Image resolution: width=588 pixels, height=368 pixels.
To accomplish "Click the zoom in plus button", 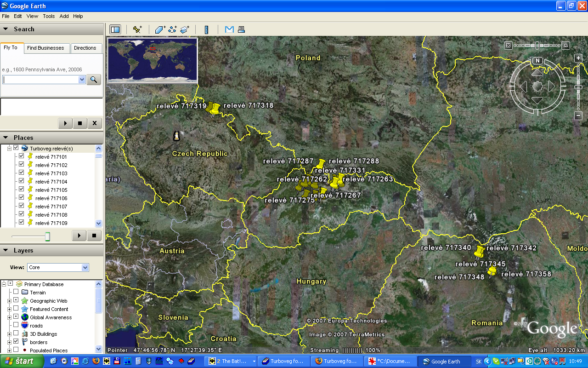I will [578, 58].
